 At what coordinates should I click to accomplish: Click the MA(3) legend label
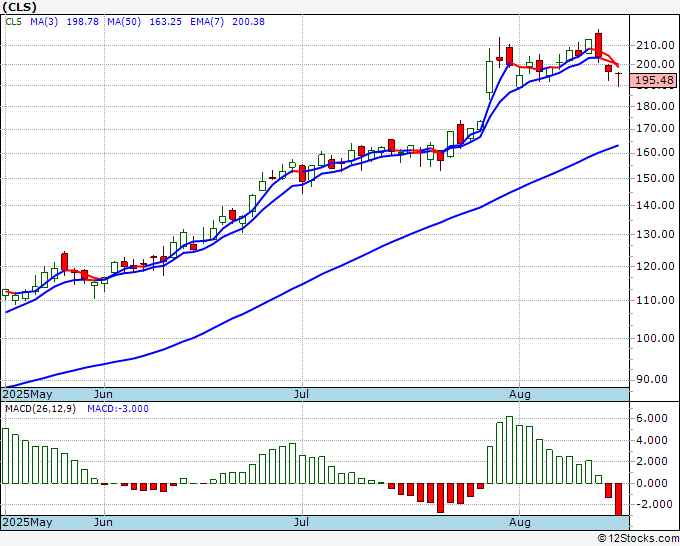tap(44, 22)
